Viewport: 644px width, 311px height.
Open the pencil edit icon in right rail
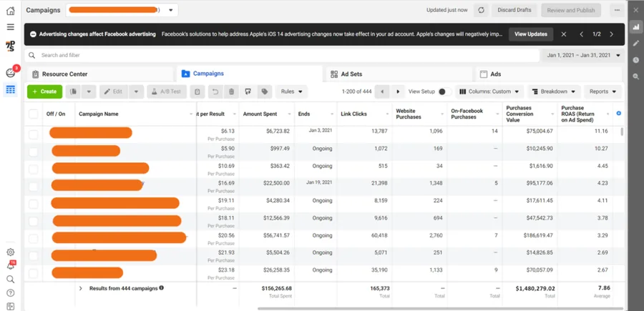tap(636, 43)
